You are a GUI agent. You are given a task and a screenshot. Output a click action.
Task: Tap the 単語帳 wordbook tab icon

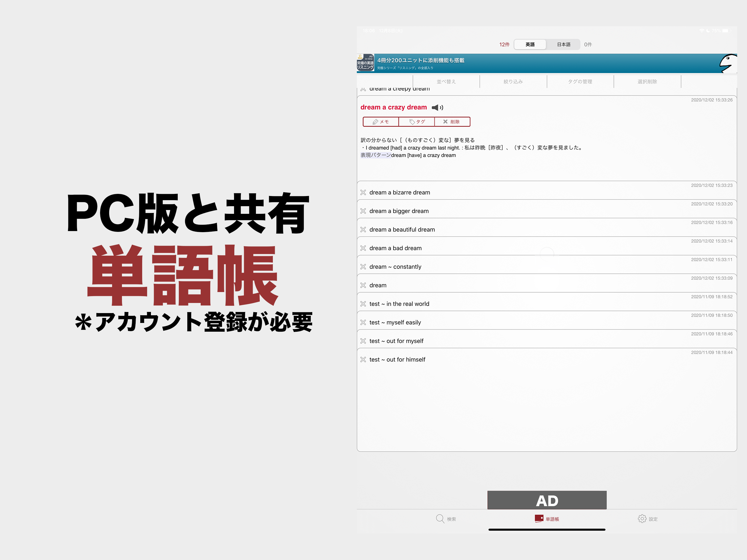click(539, 519)
